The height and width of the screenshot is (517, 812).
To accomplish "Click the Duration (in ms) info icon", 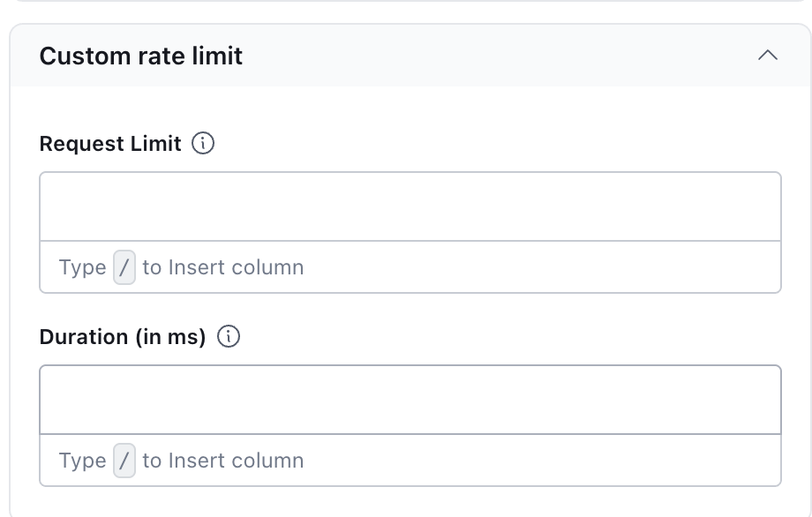I will point(229,337).
